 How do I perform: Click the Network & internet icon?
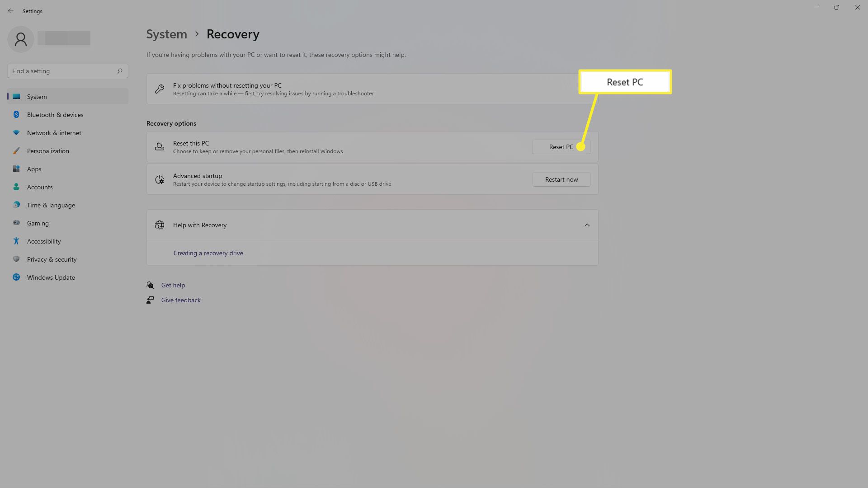tap(16, 132)
